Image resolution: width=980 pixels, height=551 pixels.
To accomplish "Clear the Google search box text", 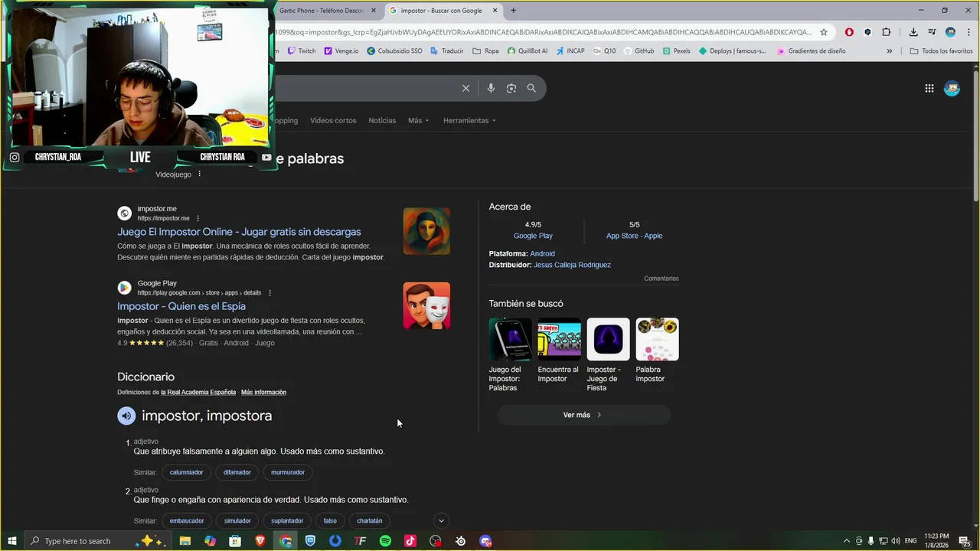I will click(465, 88).
